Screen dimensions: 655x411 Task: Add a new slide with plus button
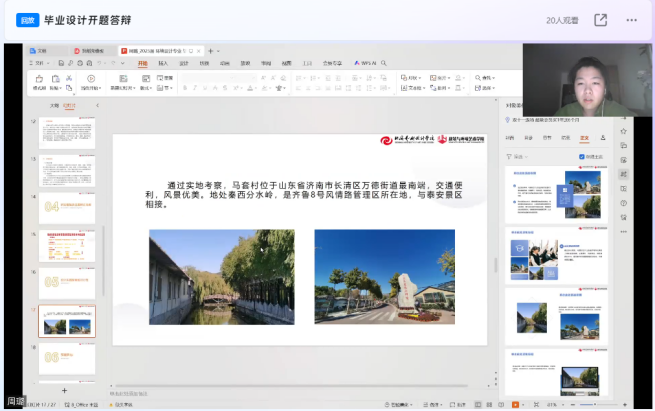click(x=65, y=390)
